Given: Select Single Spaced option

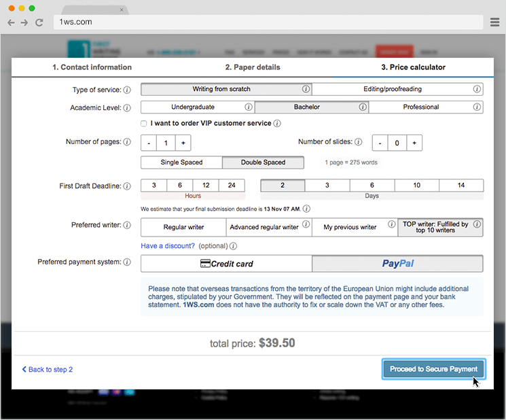Looking at the screenshot, I should click(x=181, y=162).
